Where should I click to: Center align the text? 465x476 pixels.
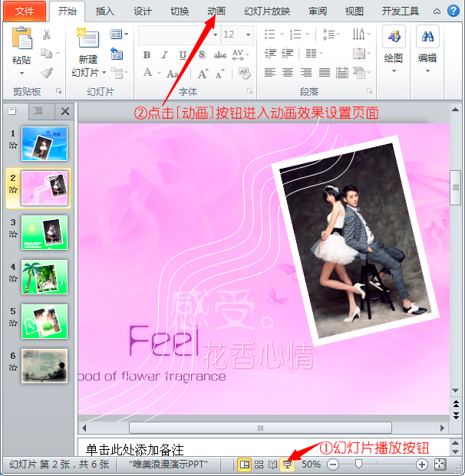point(288,73)
